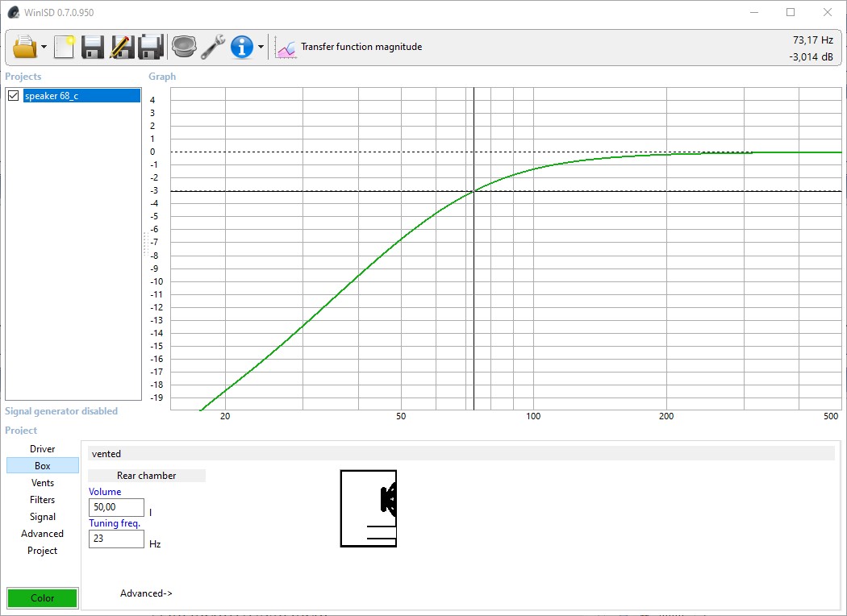Create a new project with blank page icon
The width and height of the screenshot is (847, 616).
(65, 47)
